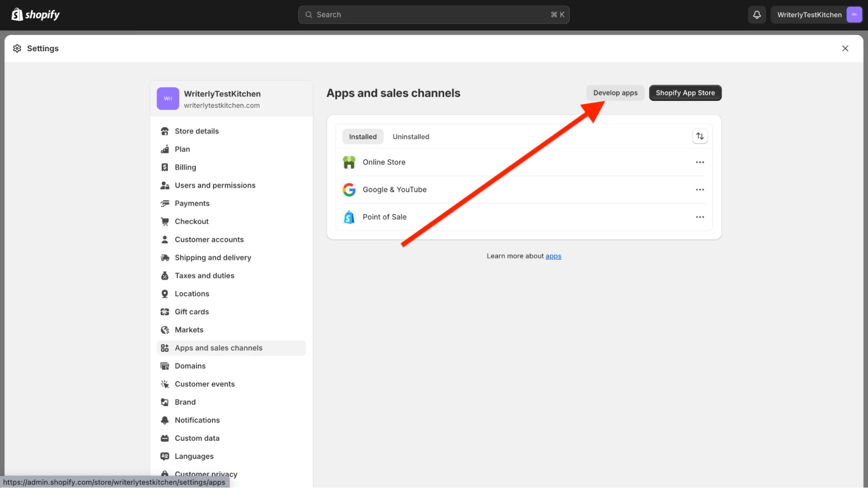The width and height of the screenshot is (868, 488).
Task: Click the Store details storefront icon
Action: point(165,131)
